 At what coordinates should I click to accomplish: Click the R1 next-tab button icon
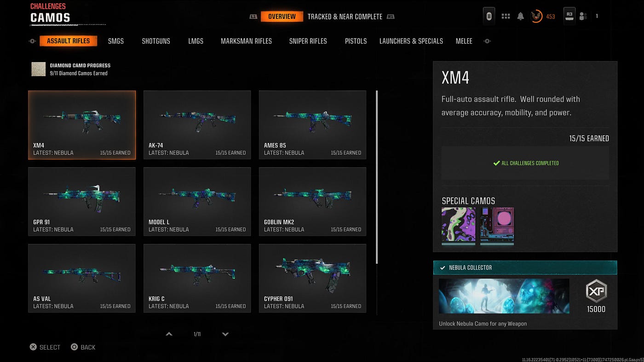[x=391, y=17]
